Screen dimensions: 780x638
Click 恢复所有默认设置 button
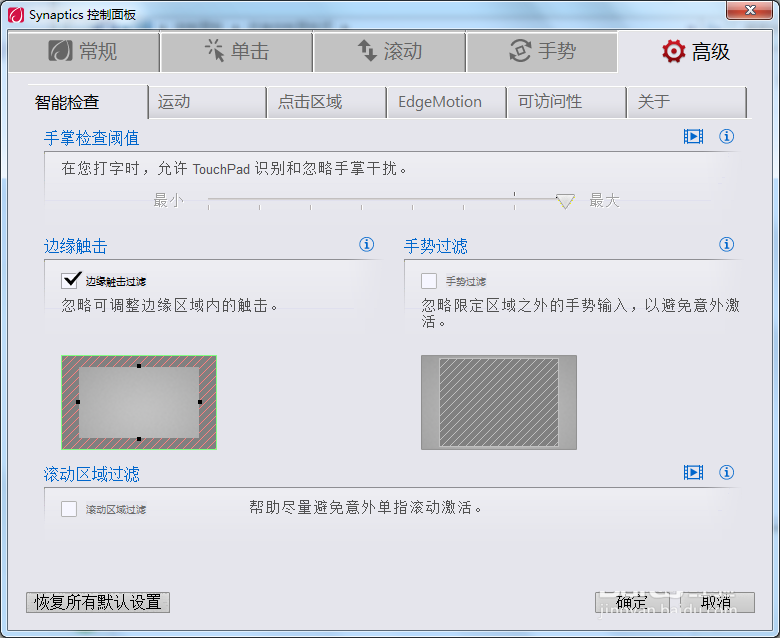coord(98,602)
